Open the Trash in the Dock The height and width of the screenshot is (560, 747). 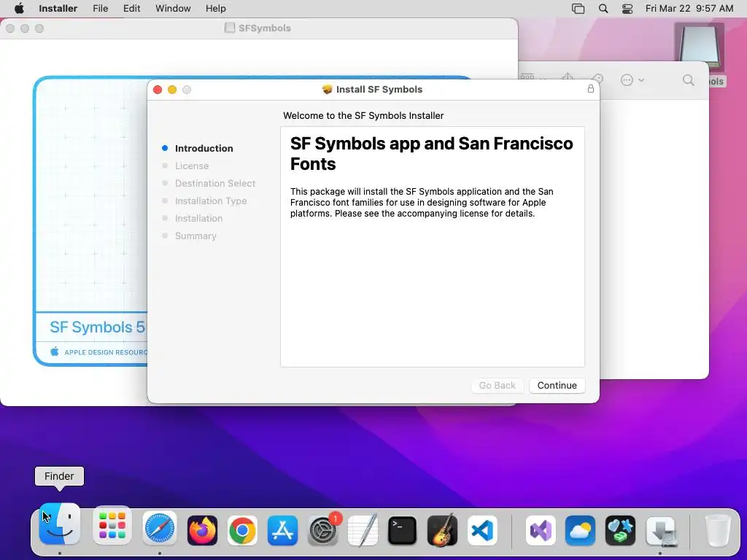[x=718, y=530]
